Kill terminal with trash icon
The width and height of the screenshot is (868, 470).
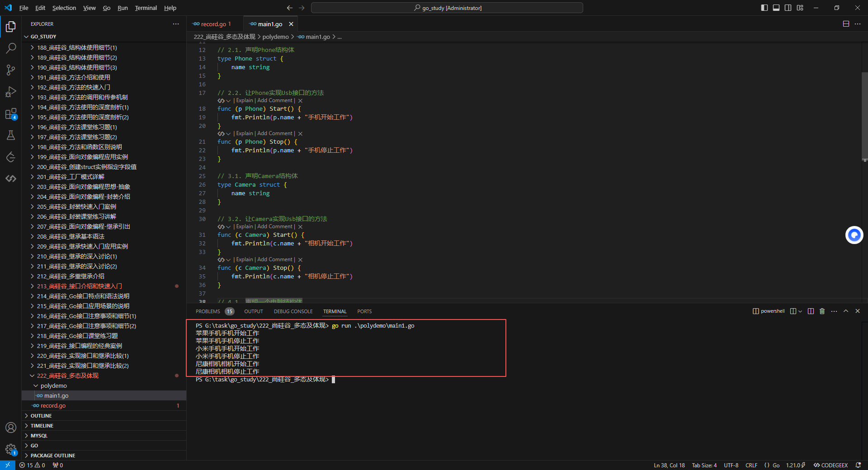(x=822, y=311)
